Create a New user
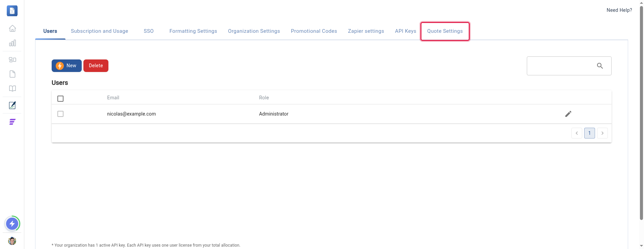 pos(67,66)
